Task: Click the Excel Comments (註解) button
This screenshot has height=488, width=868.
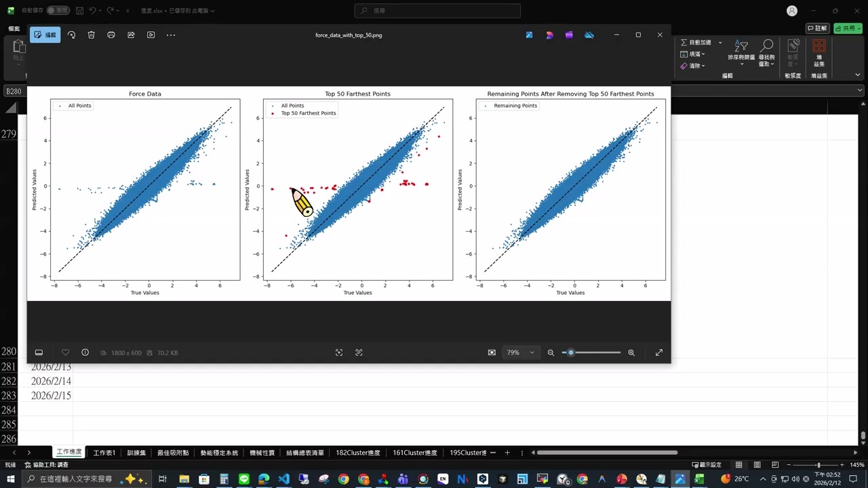Action: pyautogui.click(x=818, y=28)
